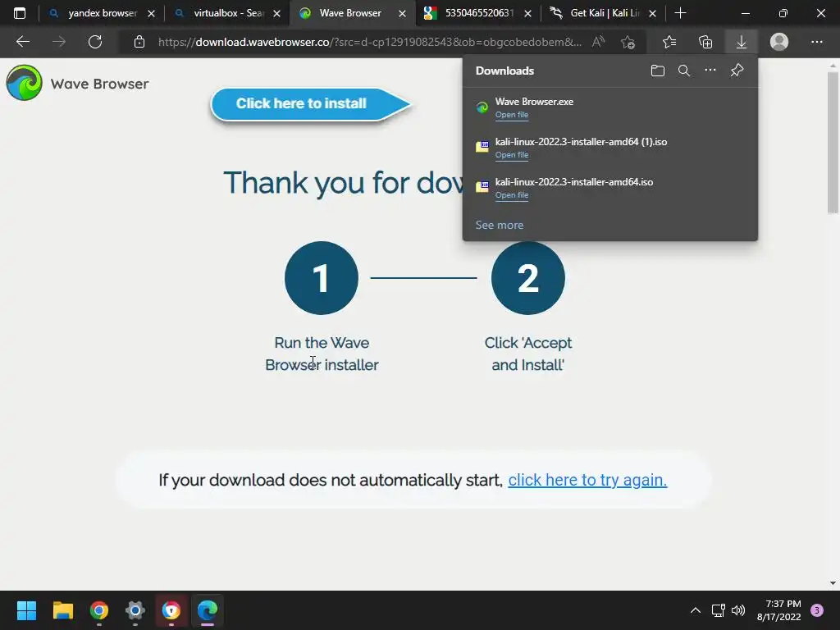This screenshot has height=630, width=840.
Task: Open Edge Settings and more menu
Action: coord(816,42)
